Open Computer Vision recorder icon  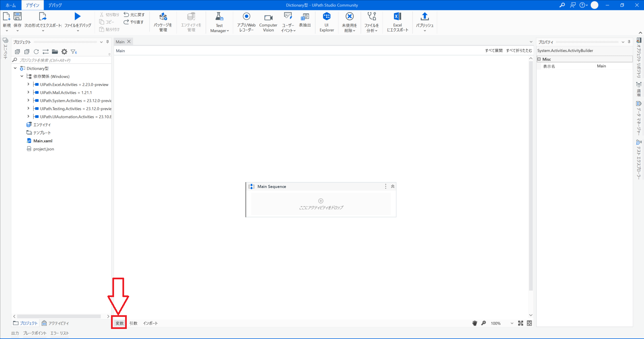click(268, 17)
